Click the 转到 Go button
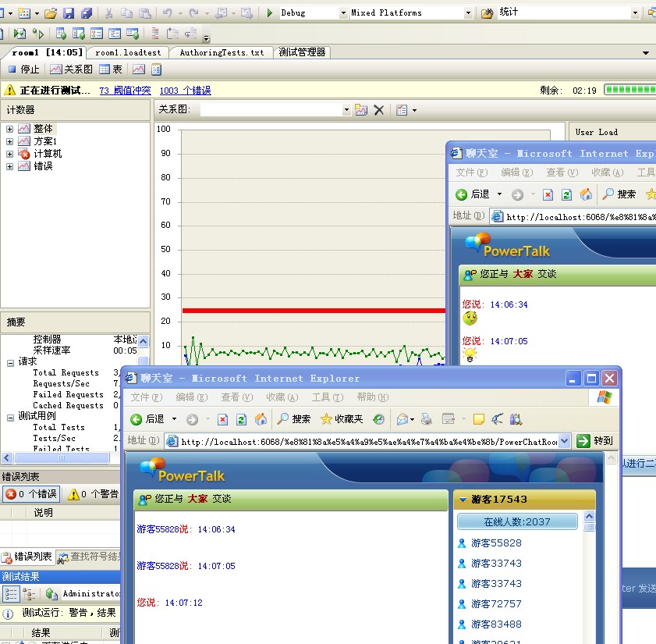The height and width of the screenshot is (644, 656). [594, 441]
